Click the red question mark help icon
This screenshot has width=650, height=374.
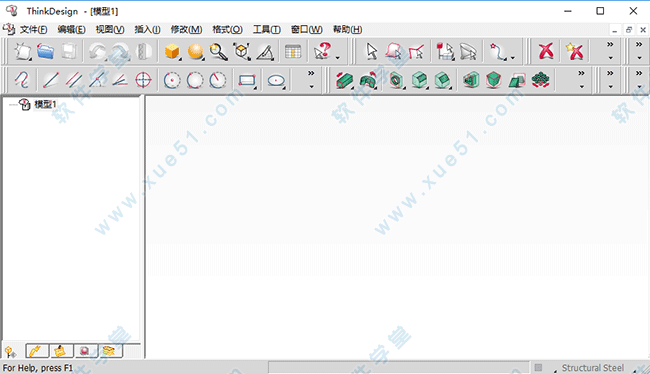(322, 51)
